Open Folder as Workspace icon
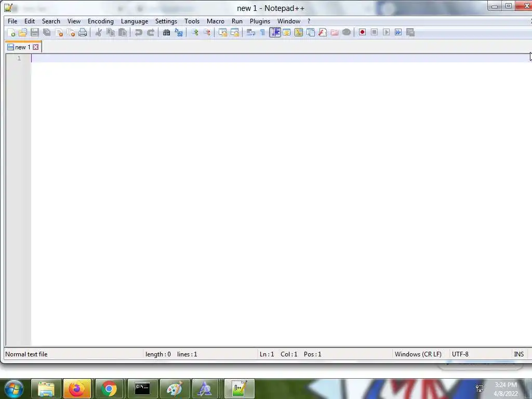The image size is (532, 399). pyautogui.click(x=335, y=33)
